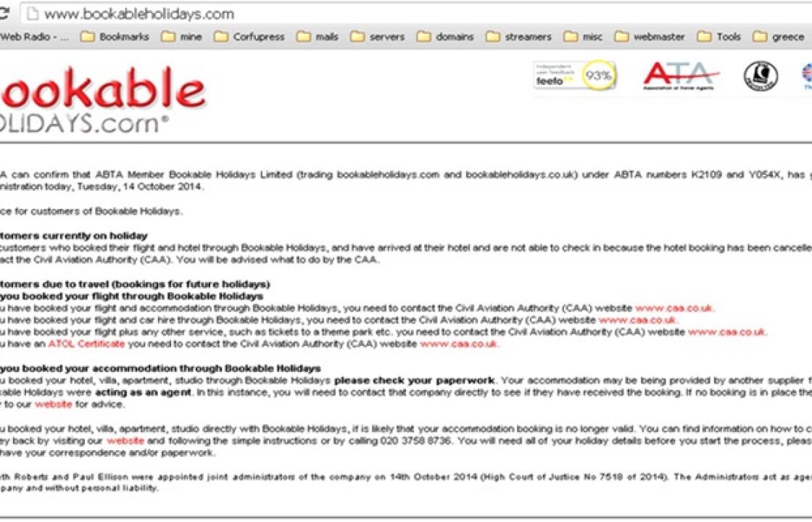Click the bold text 'please check your paperwork'
812x522 pixels.
point(414,381)
